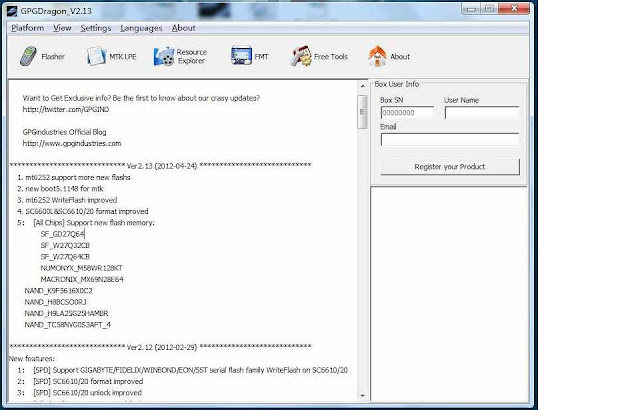Open the Languages menu
The width and height of the screenshot is (640, 410).
click(141, 28)
